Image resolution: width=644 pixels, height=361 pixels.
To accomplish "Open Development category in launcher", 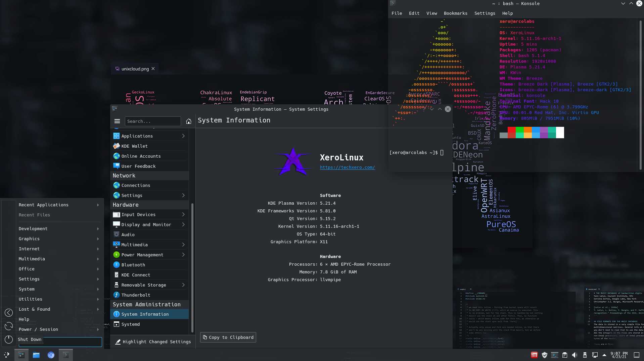I will click(59, 228).
